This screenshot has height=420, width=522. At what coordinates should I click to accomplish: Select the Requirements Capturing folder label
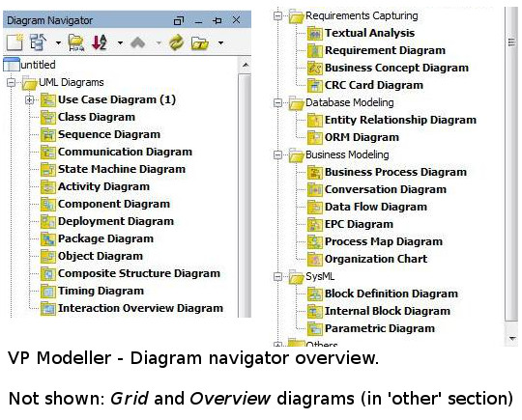(362, 15)
